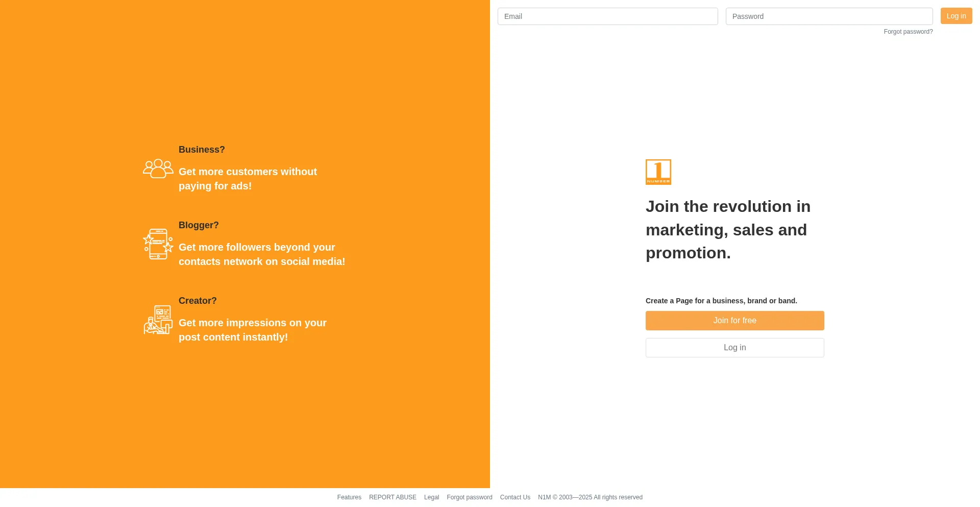Click the Number One Music logo

point(658,172)
